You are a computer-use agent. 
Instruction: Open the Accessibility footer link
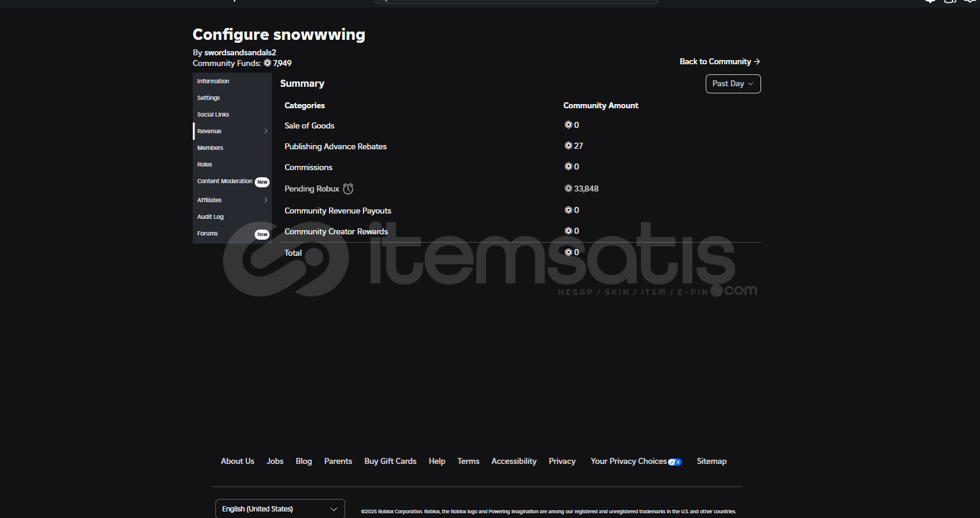click(514, 461)
